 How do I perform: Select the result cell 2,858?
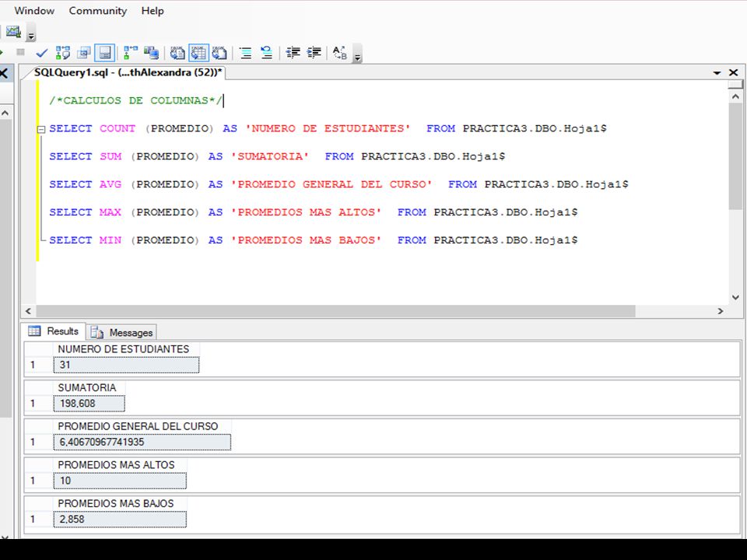[x=120, y=519]
